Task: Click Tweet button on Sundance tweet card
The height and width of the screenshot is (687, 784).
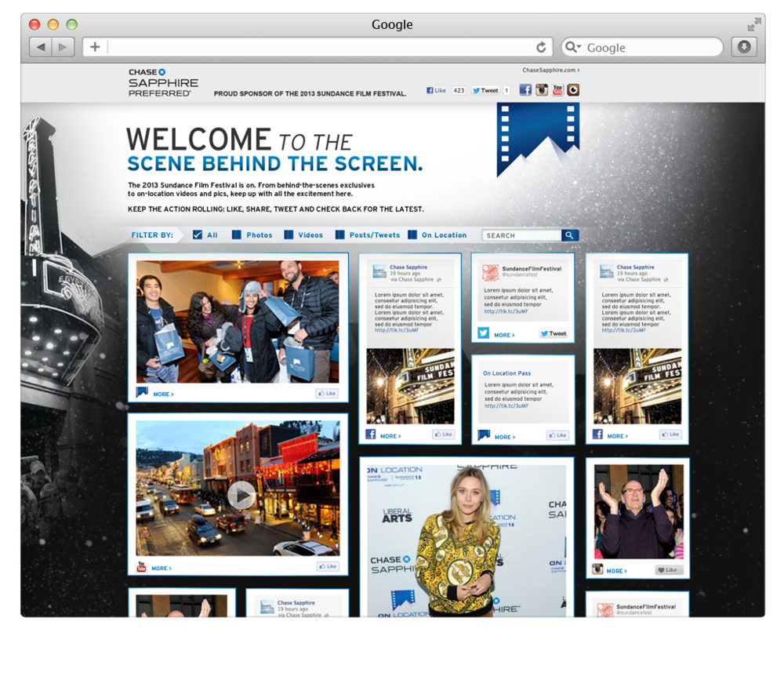Action: tap(554, 333)
